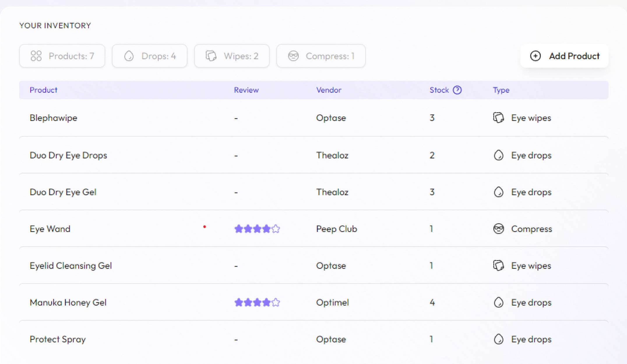Click the eye wipes icon in Eyelid Cleansing Gel row

pyautogui.click(x=499, y=265)
